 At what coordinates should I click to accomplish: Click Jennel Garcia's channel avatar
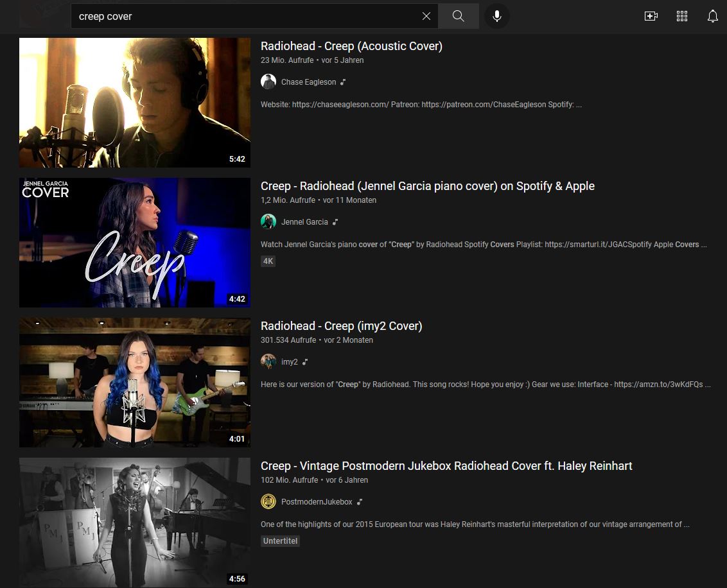[x=268, y=221]
